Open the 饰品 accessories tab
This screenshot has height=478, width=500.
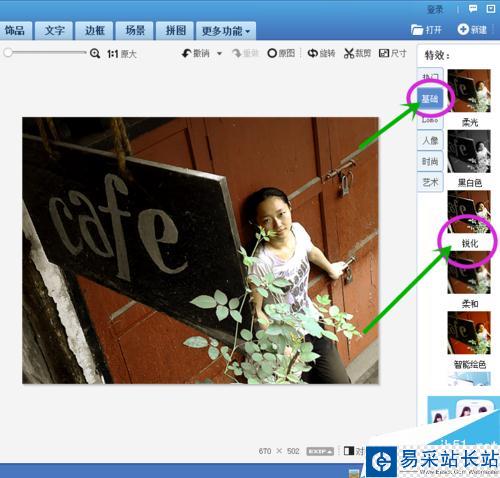pos(15,31)
